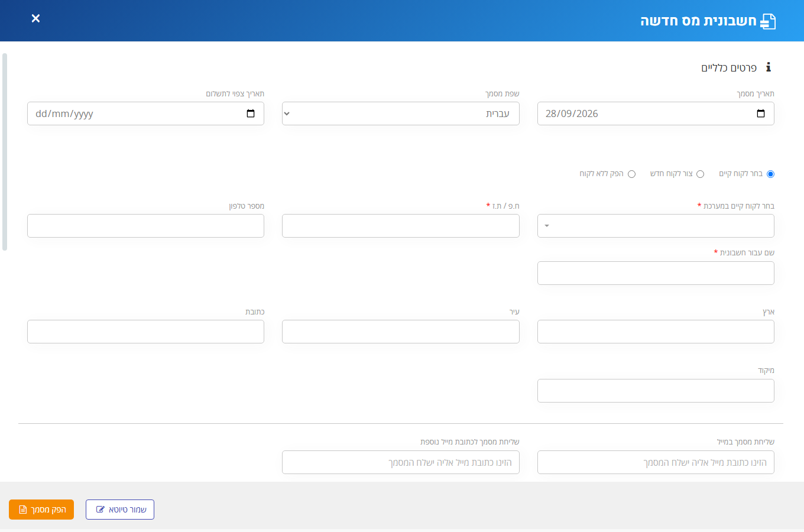The height and width of the screenshot is (532, 804).
Task: Click into the מספר טלפון field
Action: click(x=145, y=226)
